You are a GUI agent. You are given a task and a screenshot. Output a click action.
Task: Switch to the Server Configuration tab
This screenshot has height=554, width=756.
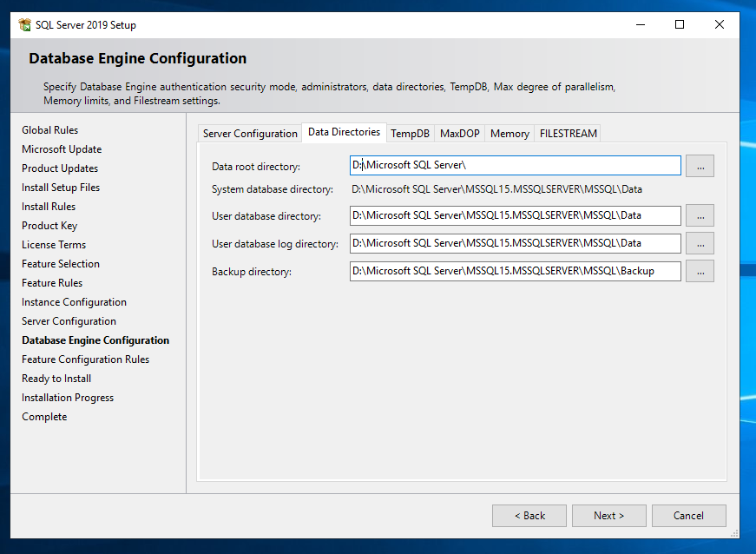point(250,134)
